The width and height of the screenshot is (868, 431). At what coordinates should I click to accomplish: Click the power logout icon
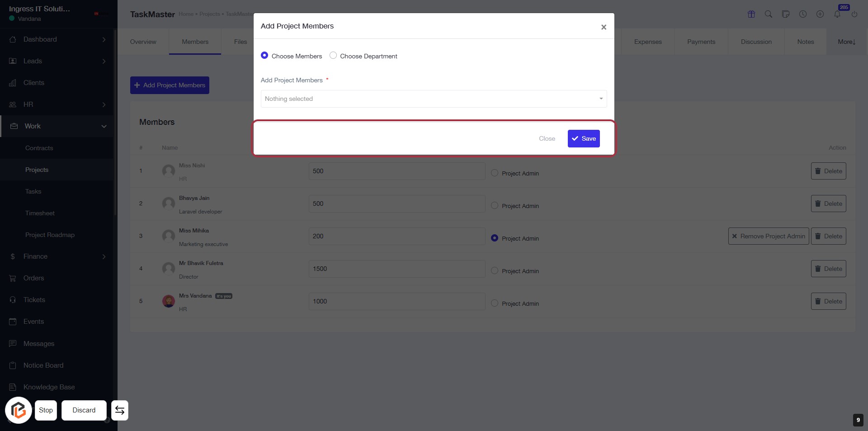coord(854,14)
